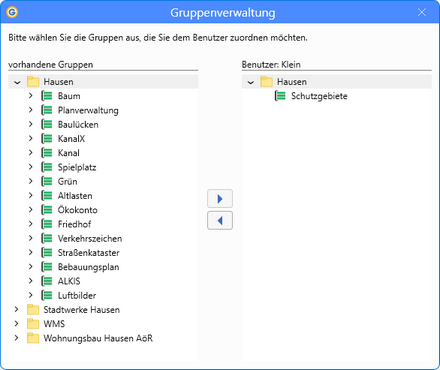The height and width of the screenshot is (370, 440).
Task: Click the Altlasten group icon
Action: (x=47, y=196)
